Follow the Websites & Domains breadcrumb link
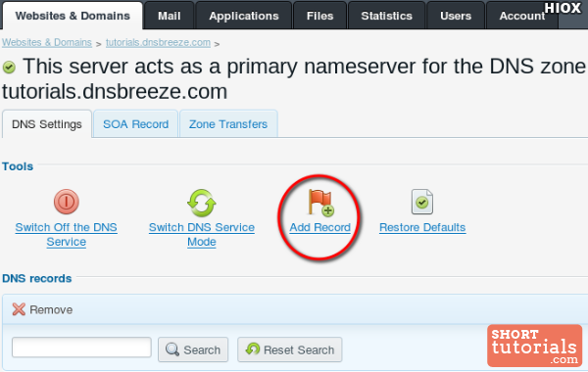This screenshot has width=588, height=372. (x=47, y=43)
